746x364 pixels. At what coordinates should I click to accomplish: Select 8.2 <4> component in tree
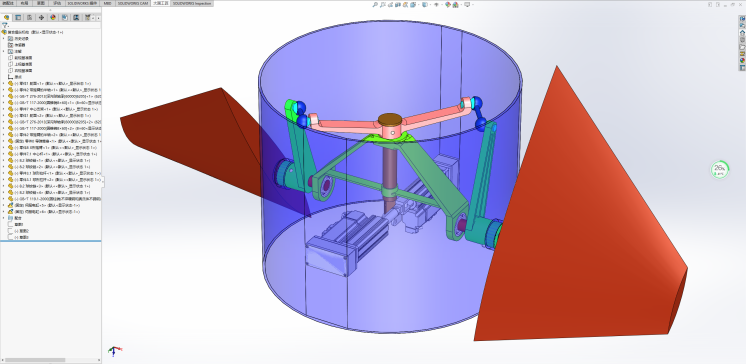tap(49, 192)
